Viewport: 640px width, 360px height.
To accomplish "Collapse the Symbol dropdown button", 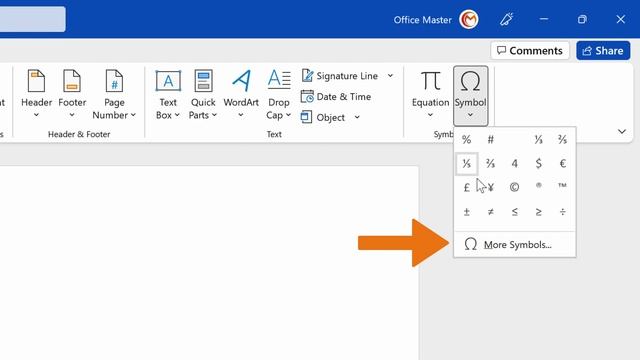I will click(471, 96).
